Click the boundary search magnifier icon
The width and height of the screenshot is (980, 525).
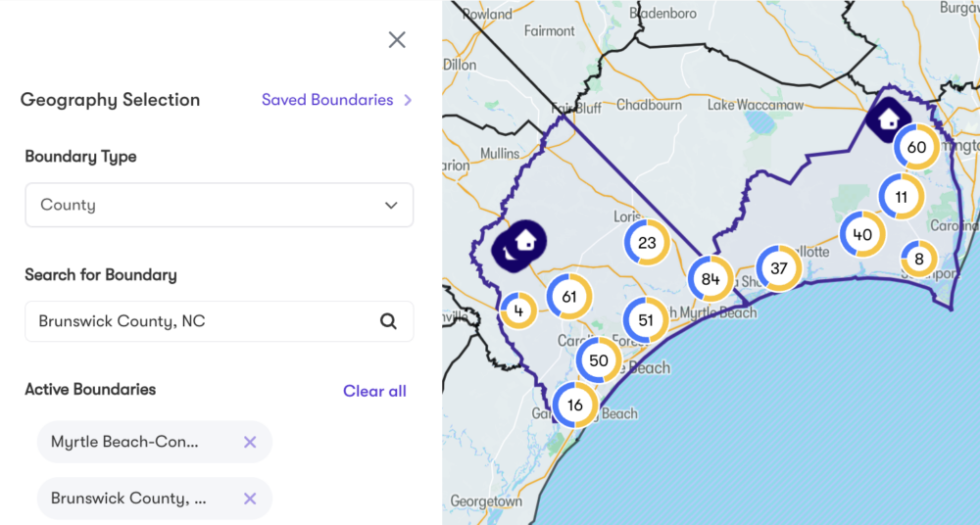pyautogui.click(x=388, y=321)
